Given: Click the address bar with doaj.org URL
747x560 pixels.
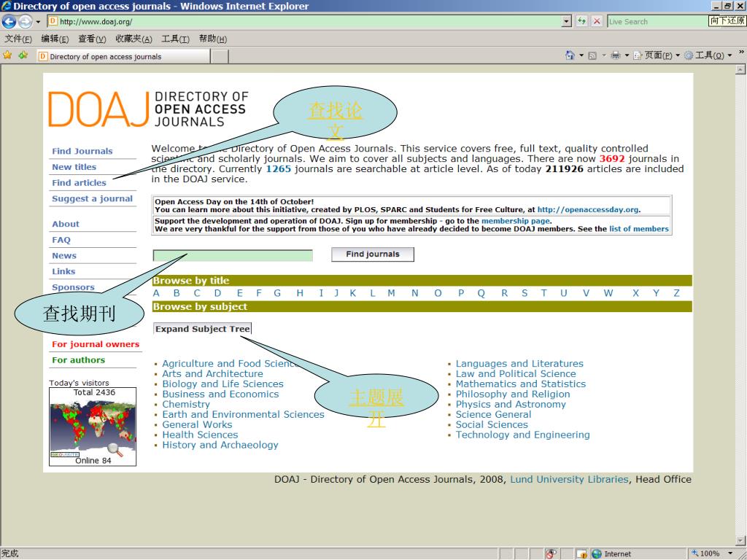Looking at the screenshot, I should (x=304, y=21).
